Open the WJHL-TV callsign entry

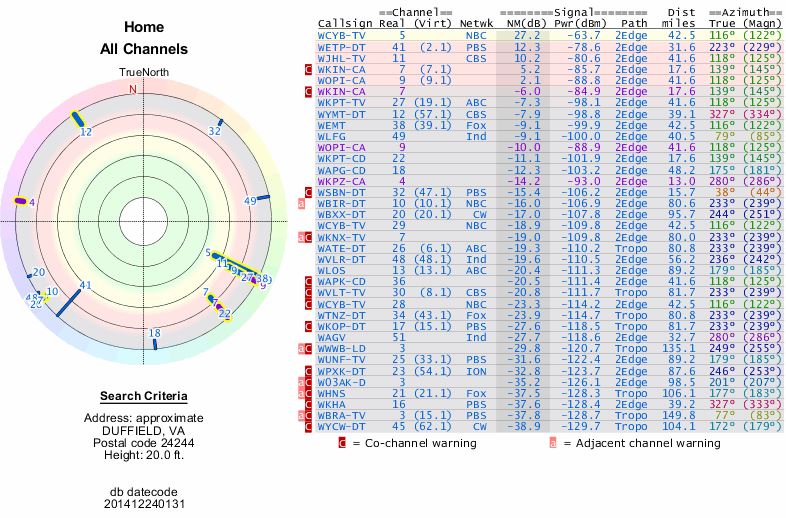point(340,57)
